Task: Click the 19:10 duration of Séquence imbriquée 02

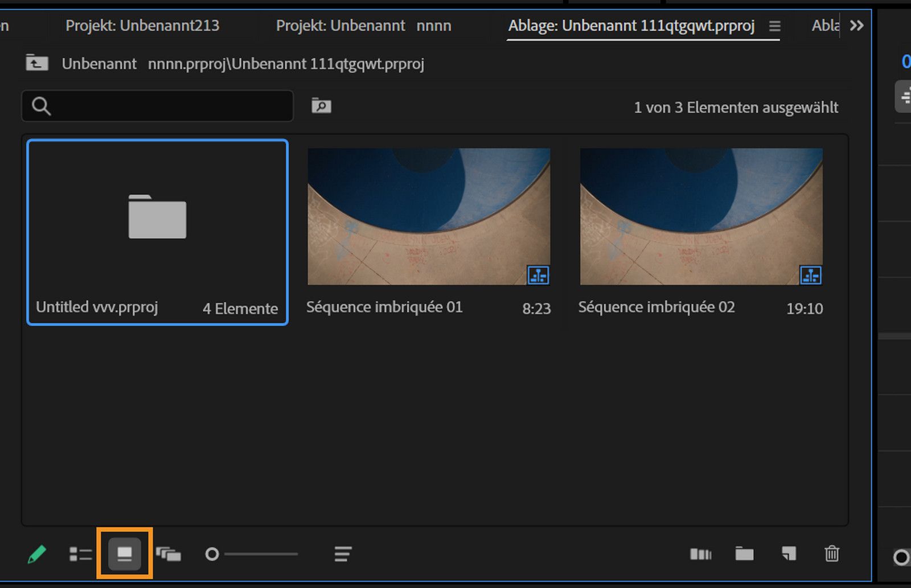Action: (x=805, y=309)
